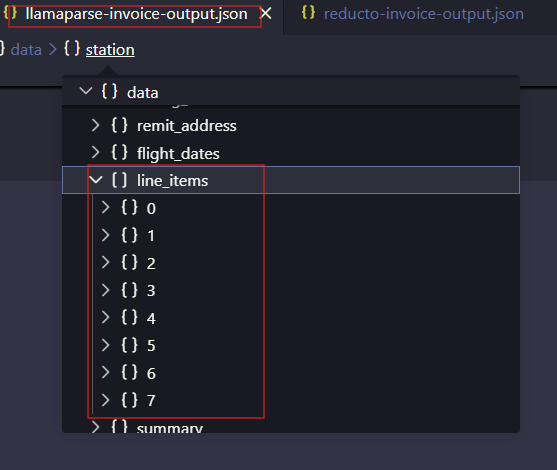Click the object icon beside data header
557x470 pixels.
tap(109, 91)
